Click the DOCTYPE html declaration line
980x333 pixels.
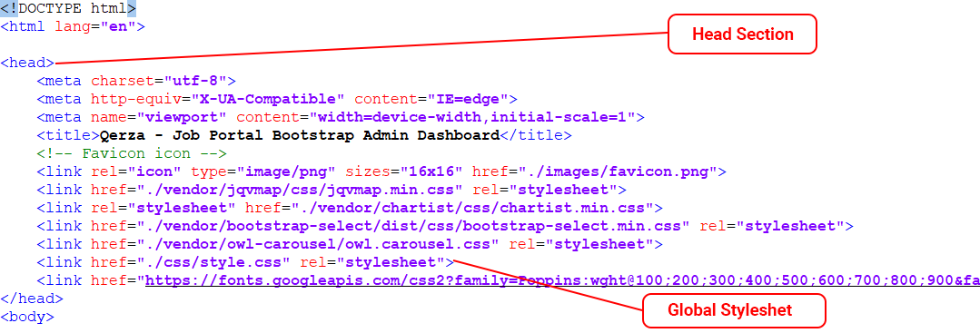click(x=68, y=9)
